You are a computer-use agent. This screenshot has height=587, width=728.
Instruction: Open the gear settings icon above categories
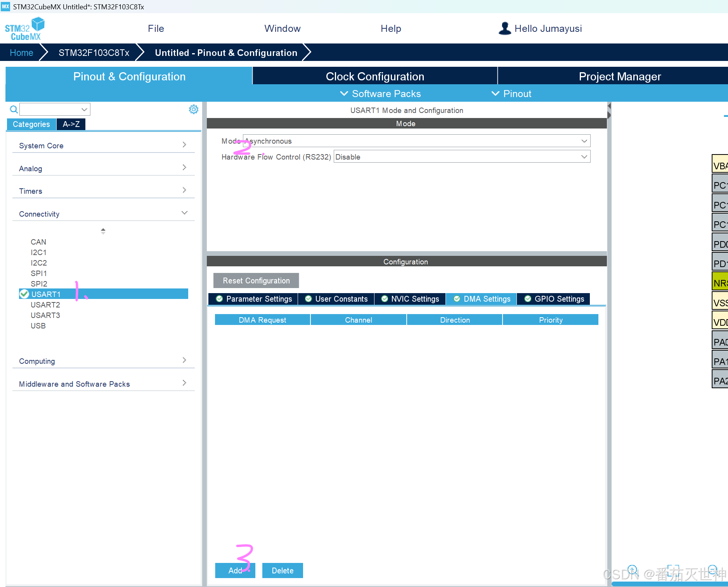[193, 109]
